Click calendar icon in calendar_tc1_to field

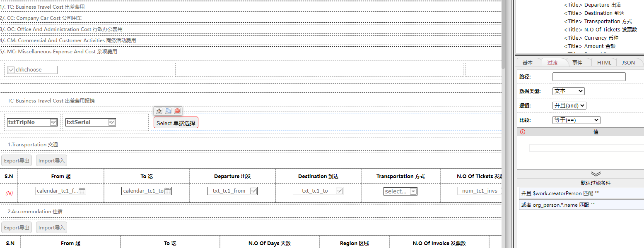coord(168,191)
